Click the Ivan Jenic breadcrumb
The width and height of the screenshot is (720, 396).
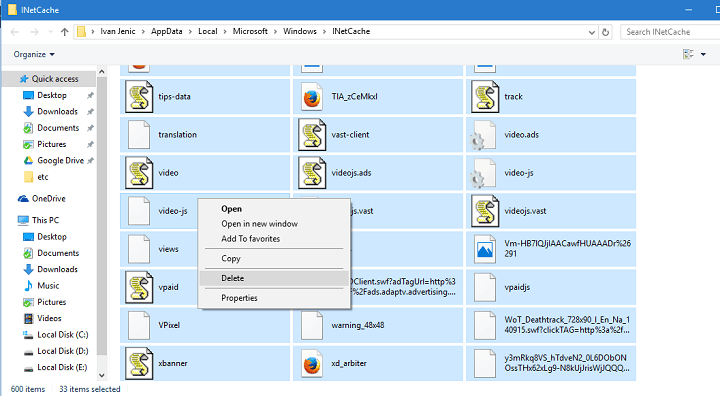[x=118, y=31]
